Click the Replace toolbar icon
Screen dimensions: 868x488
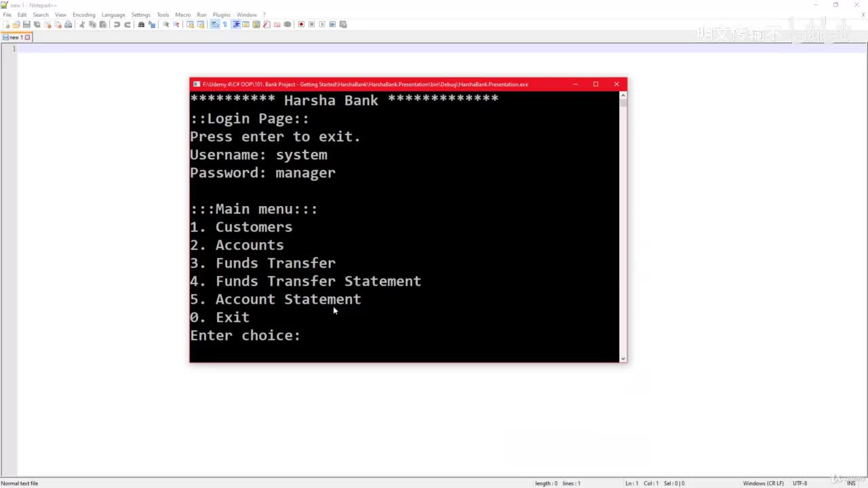pyautogui.click(x=152, y=24)
